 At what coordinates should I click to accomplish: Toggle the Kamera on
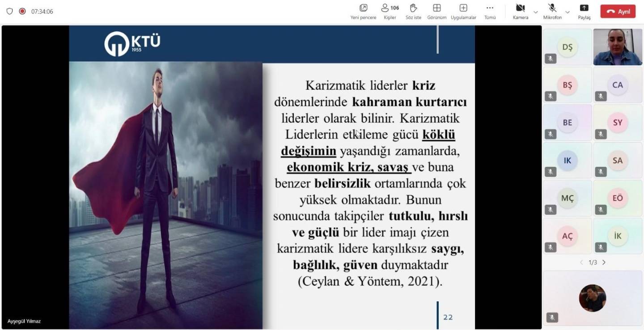(520, 12)
